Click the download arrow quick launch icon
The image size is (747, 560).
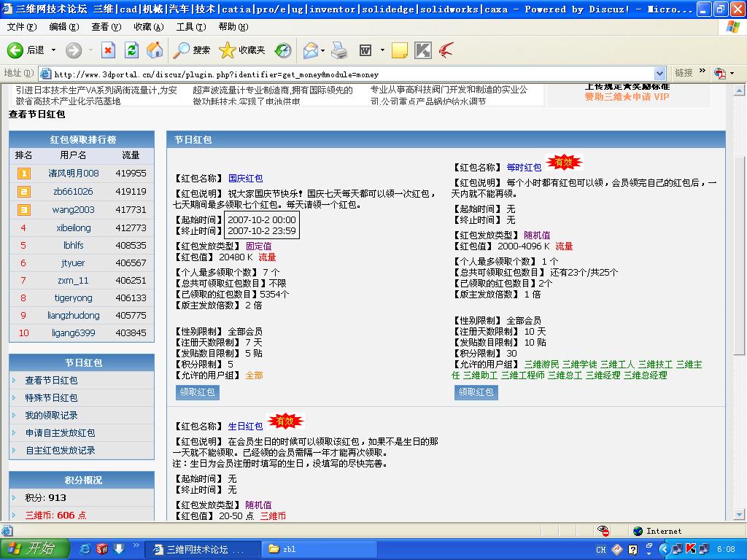click(x=119, y=549)
